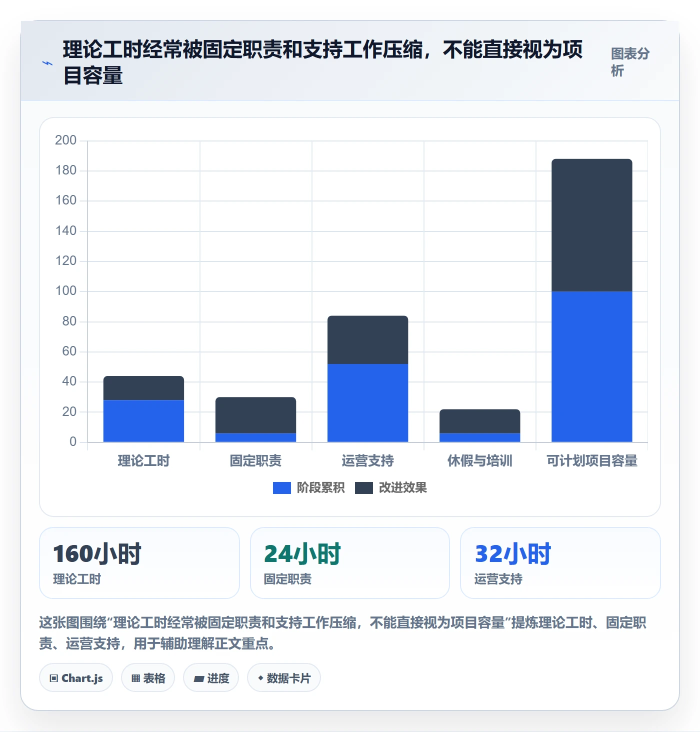Click the description paragraph starting with 这张图围绕
This screenshot has width=700, height=732.
tap(343, 633)
